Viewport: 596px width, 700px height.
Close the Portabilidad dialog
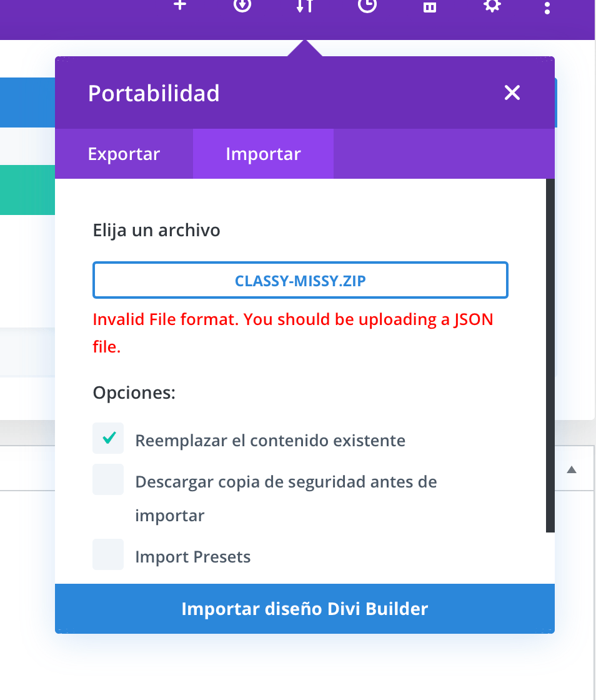click(x=512, y=93)
